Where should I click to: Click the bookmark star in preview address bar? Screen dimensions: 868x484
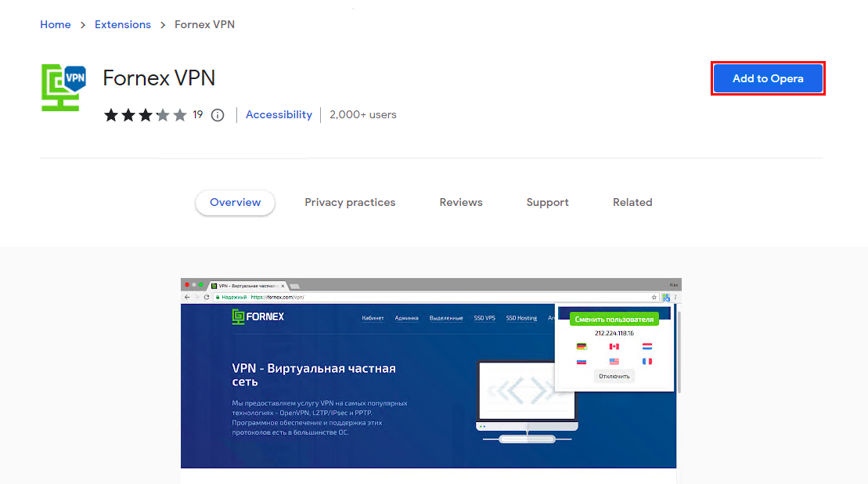(x=654, y=298)
